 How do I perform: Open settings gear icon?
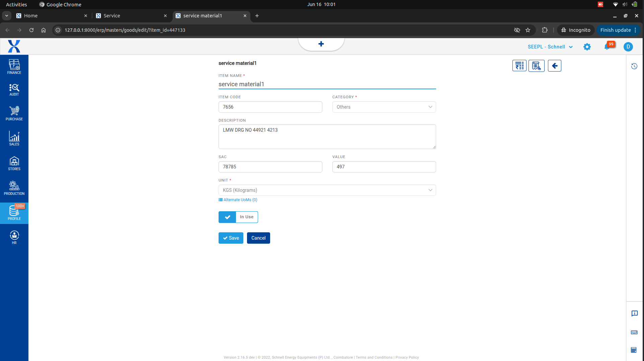tap(587, 47)
